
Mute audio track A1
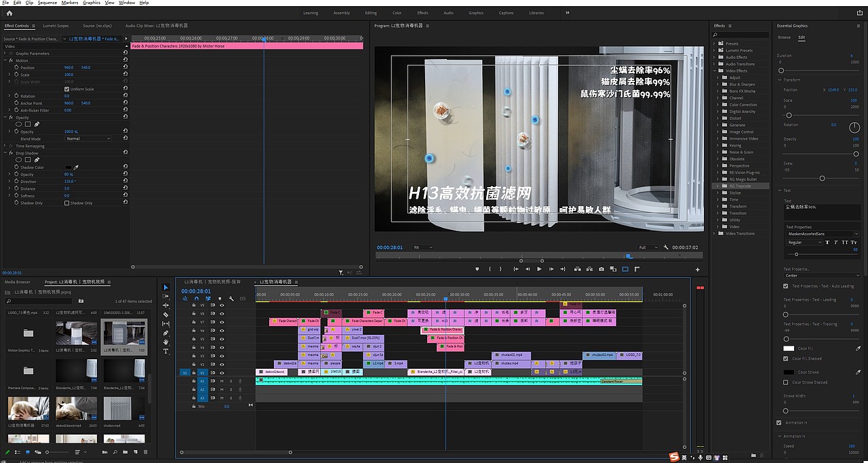(222, 381)
